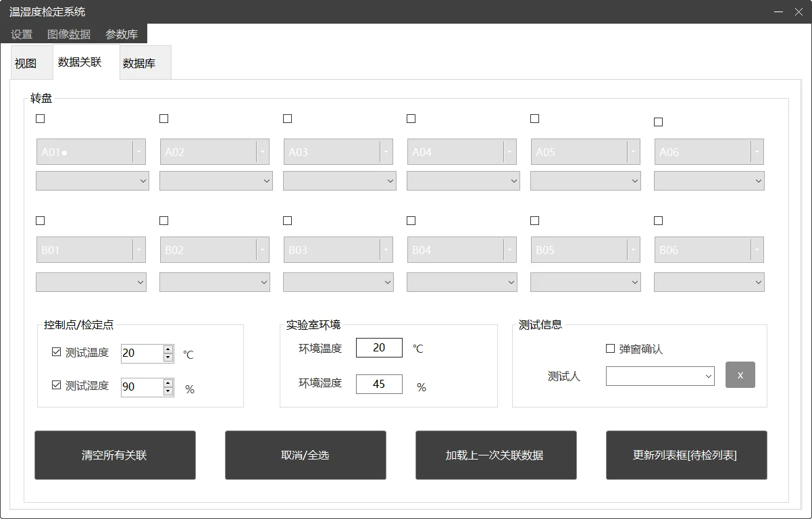Viewport: 812px width, 519px height.
Task: Increase 测试湿度 value with up arrow
Action: click(x=168, y=383)
